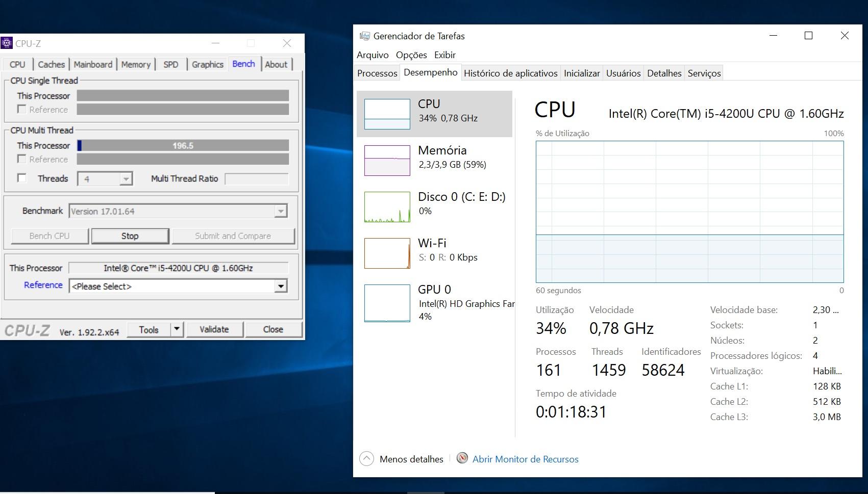Click the Tools button
868x494 pixels.
[148, 329]
